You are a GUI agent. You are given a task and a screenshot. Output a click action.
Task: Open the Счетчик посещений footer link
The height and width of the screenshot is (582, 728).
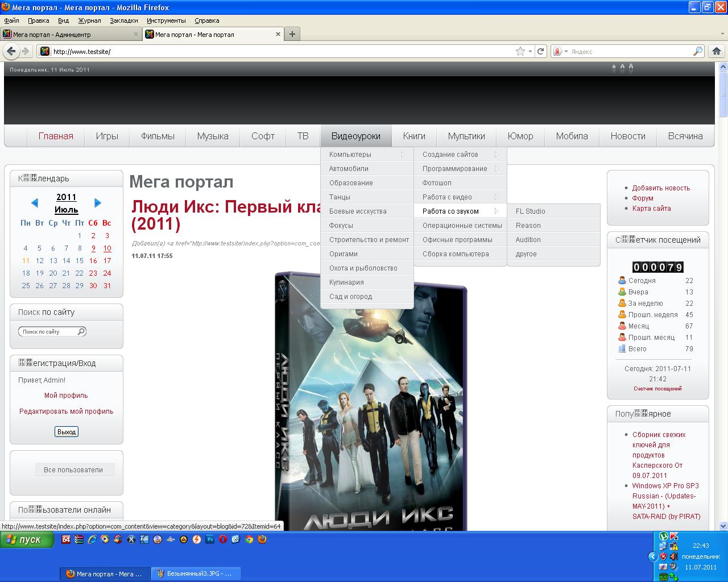click(x=657, y=389)
